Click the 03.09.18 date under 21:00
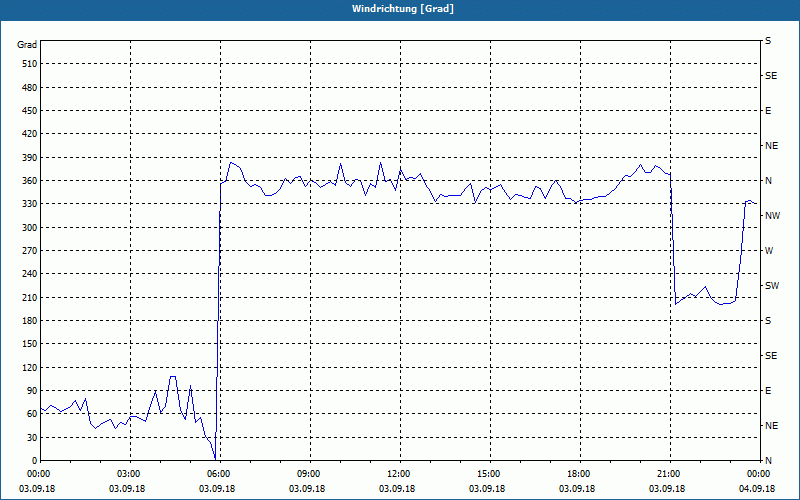The image size is (800, 500). coord(667,489)
